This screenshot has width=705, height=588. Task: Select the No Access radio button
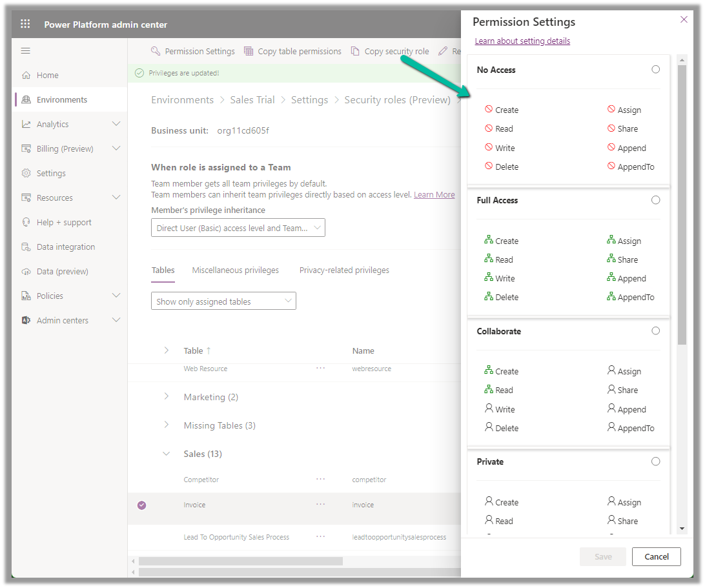[x=655, y=69]
